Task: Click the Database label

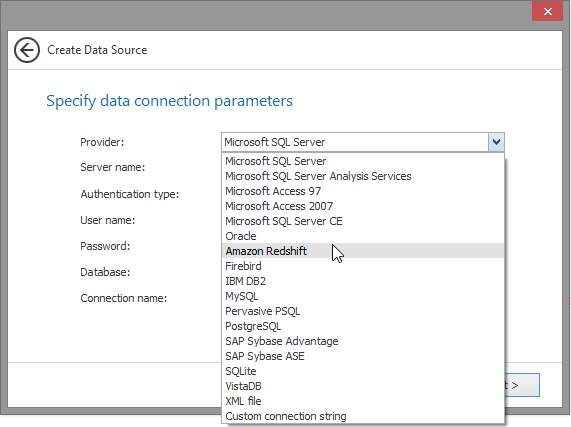Action: 105,272
